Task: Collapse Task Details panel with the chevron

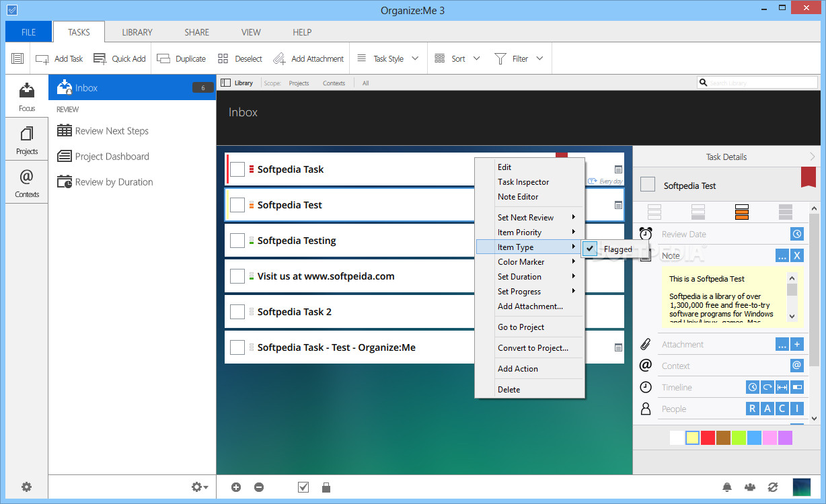Action: tap(813, 157)
